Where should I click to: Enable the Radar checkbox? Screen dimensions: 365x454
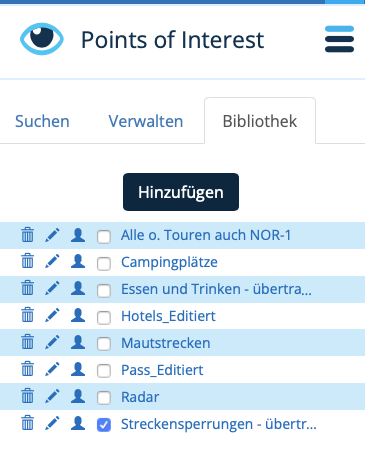tap(104, 398)
